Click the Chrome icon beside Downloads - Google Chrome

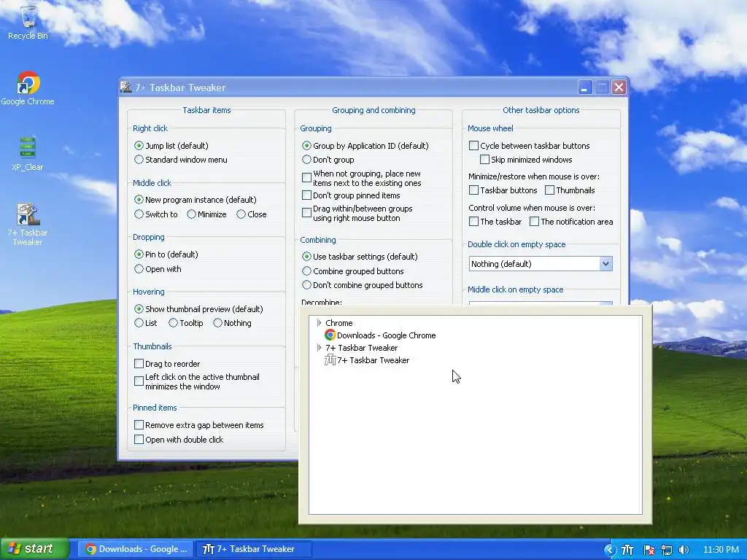tap(330, 335)
